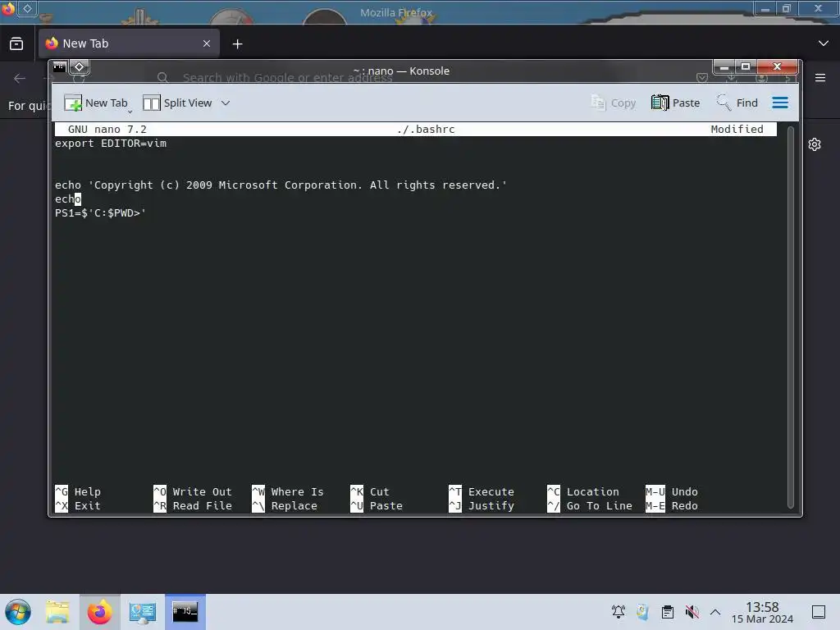Open Firefox view recent browsing icon
Image resolution: width=840 pixels, height=630 pixels.
(x=16, y=44)
